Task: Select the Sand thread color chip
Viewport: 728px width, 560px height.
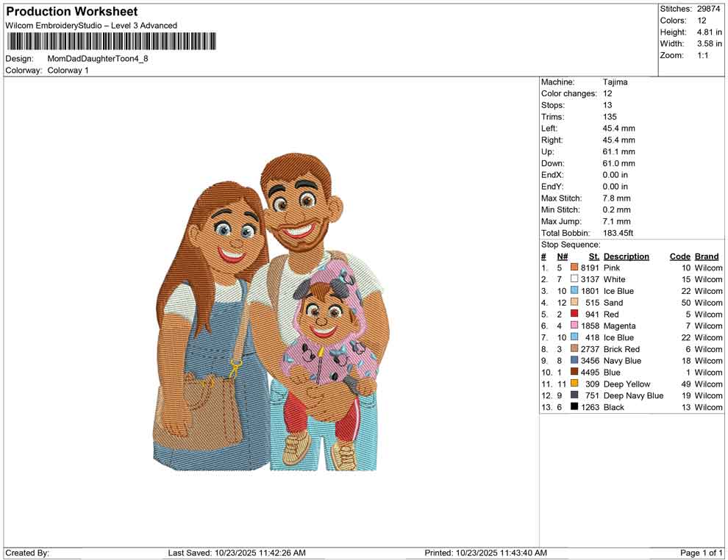Action: 573,302
